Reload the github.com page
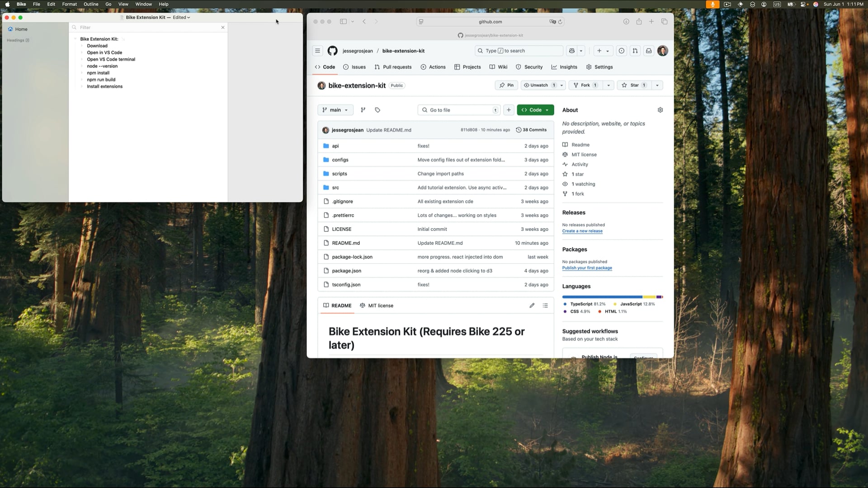Viewport: 868px width, 488px height. pyautogui.click(x=560, y=21)
